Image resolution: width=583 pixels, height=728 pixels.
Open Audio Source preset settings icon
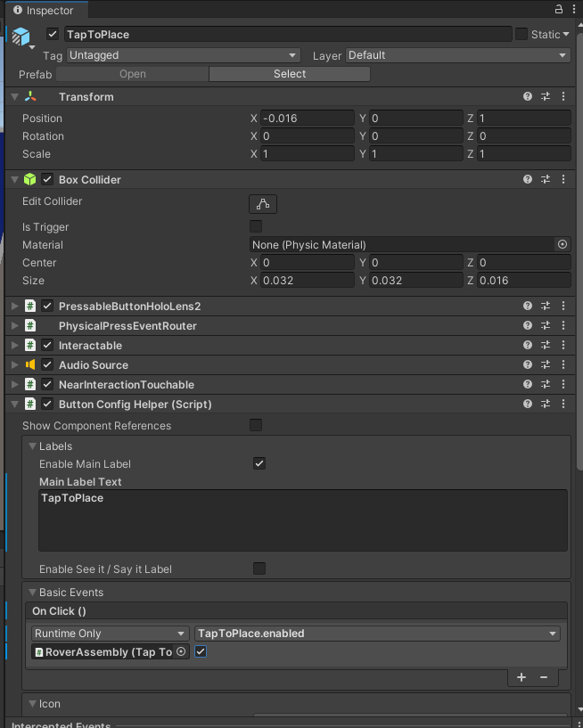coord(546,364)
